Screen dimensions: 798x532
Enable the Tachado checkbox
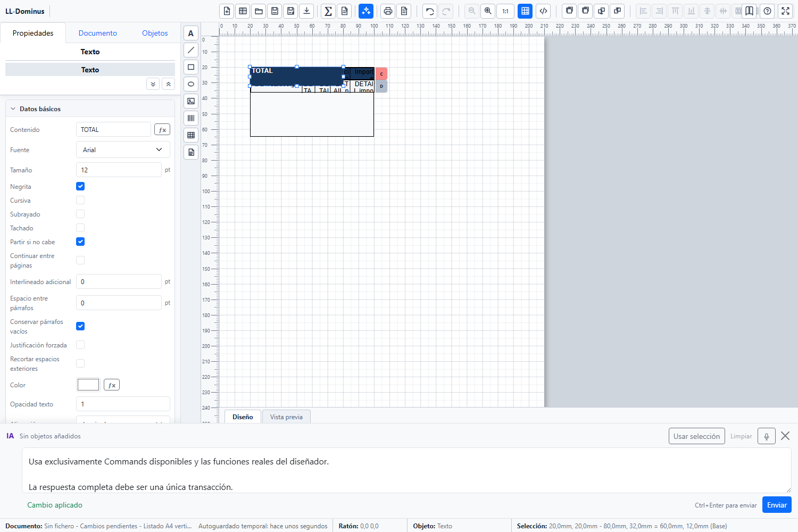[x=80, y=228]
